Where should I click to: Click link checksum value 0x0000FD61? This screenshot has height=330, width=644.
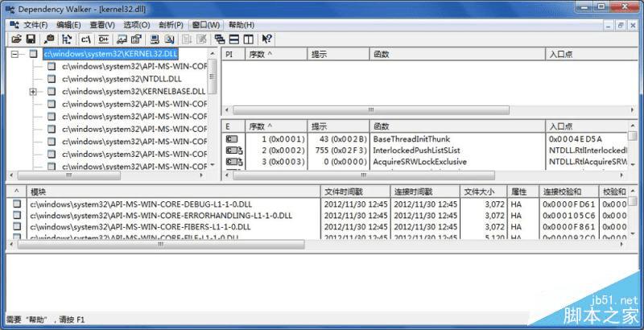coord(568,204)
